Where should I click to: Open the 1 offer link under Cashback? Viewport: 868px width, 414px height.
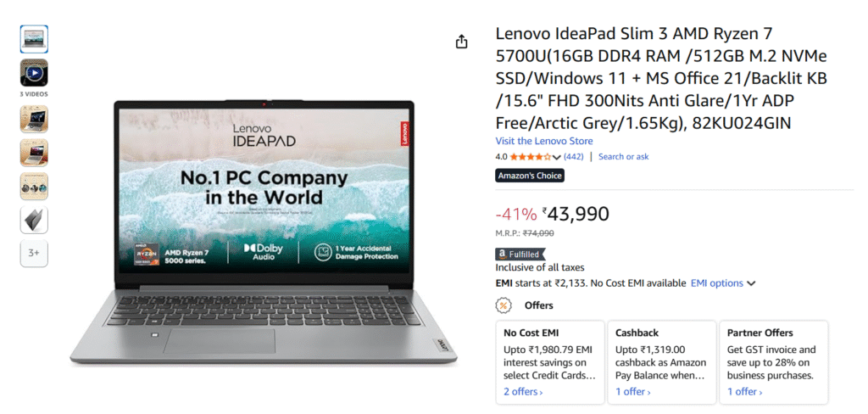coord(632,392)
